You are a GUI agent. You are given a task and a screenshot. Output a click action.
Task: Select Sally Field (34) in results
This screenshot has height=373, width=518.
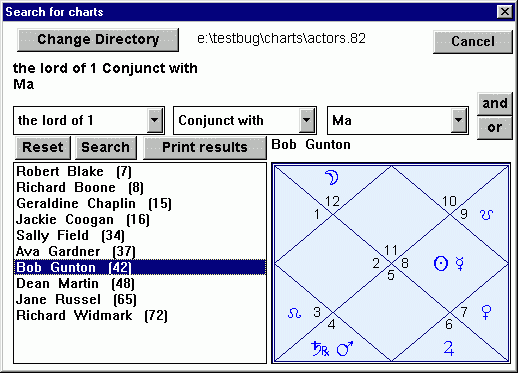point(140,235)
